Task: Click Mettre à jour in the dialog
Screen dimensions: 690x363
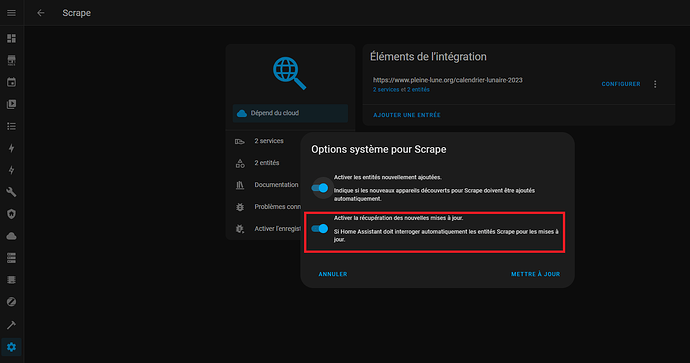Action: coord(535,274)
